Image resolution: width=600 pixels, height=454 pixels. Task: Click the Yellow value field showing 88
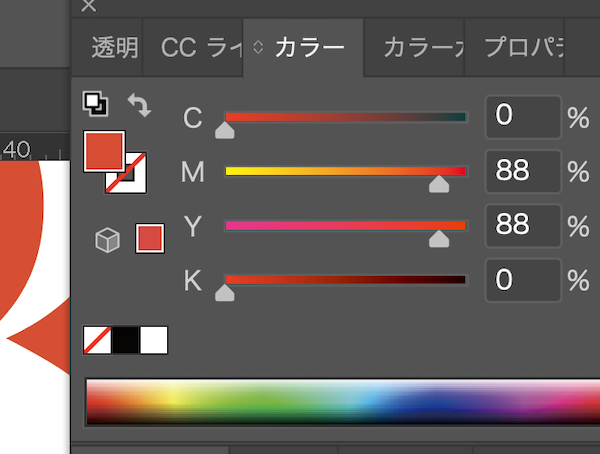[523, 225]
